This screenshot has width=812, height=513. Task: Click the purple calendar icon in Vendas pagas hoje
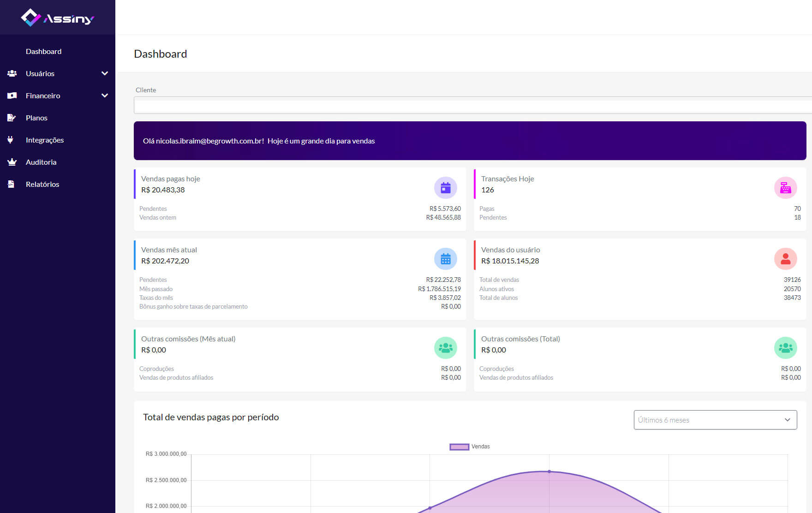click(x=445, y=188)
